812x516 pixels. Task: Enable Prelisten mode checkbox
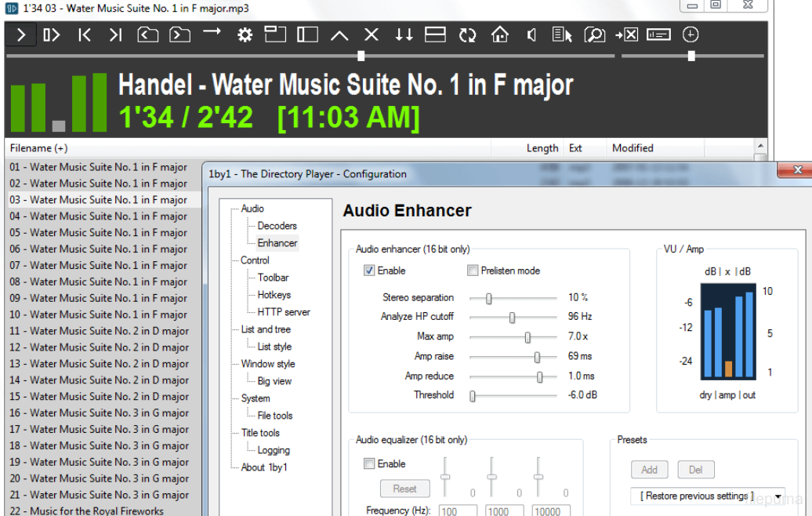pos(473,271)
